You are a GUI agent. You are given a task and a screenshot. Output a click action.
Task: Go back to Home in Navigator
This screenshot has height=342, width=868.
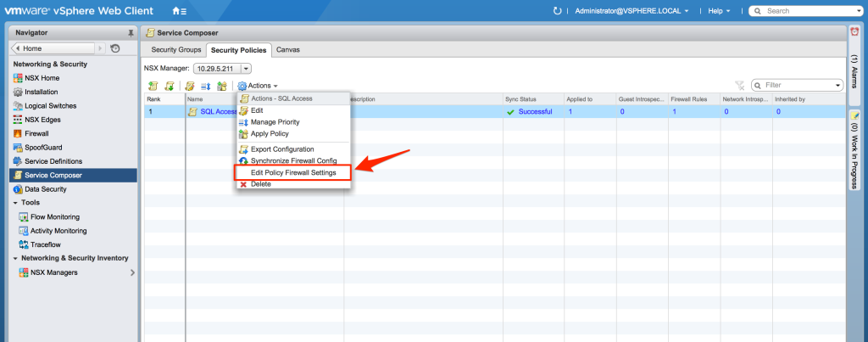coord(53,48)
